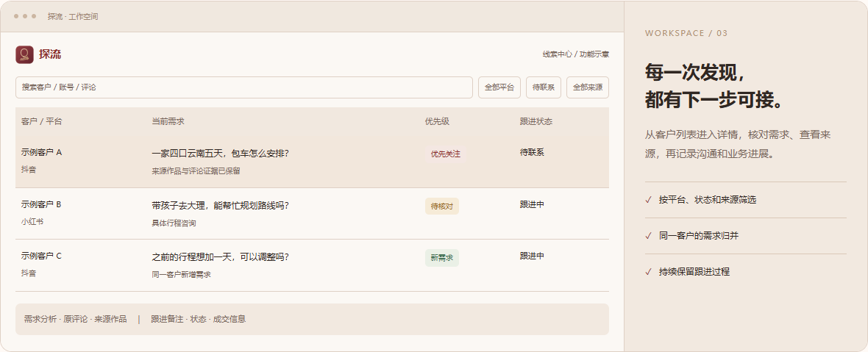Image resolution: width=868 pixels, height=352 pixels.
Task: Click 小红书 platform label under customer B
Action: point(32,222)
